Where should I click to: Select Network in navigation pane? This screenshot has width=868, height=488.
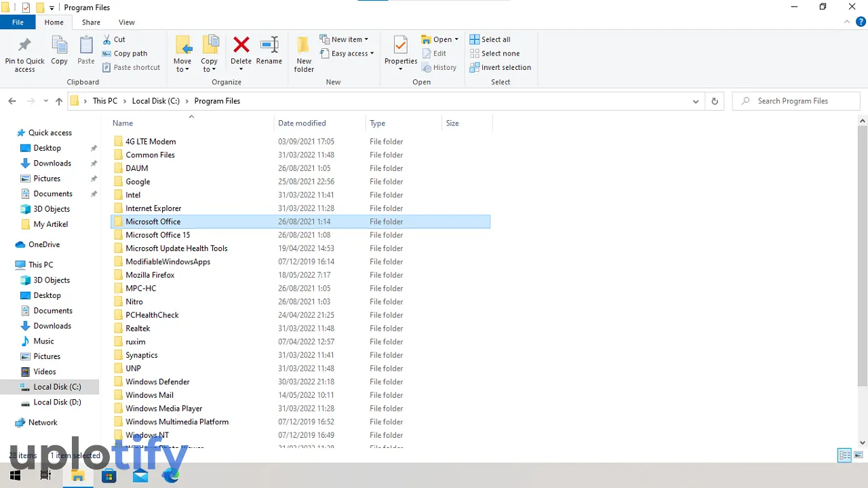click(43, 423)
